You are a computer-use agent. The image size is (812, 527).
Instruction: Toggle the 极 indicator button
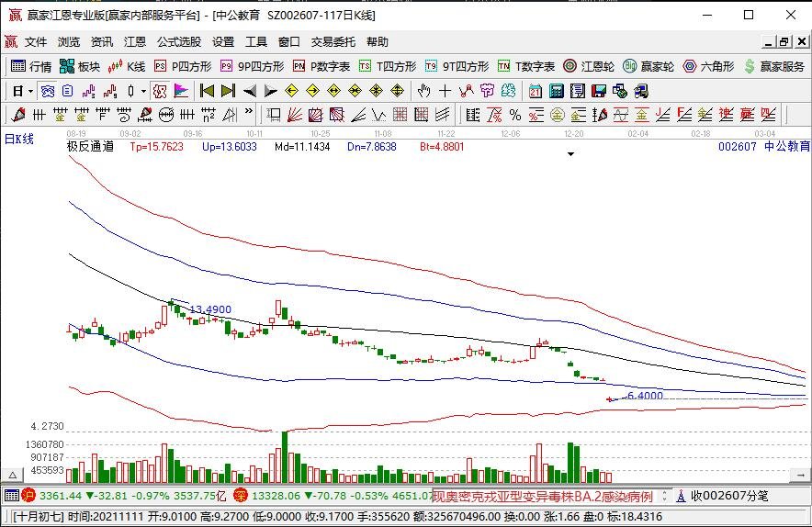coord(160,92)
